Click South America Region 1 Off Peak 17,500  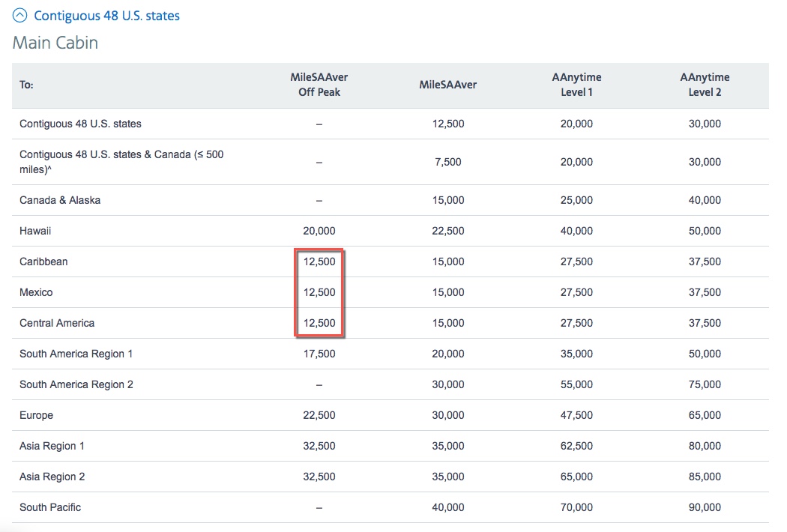(319, 354)
